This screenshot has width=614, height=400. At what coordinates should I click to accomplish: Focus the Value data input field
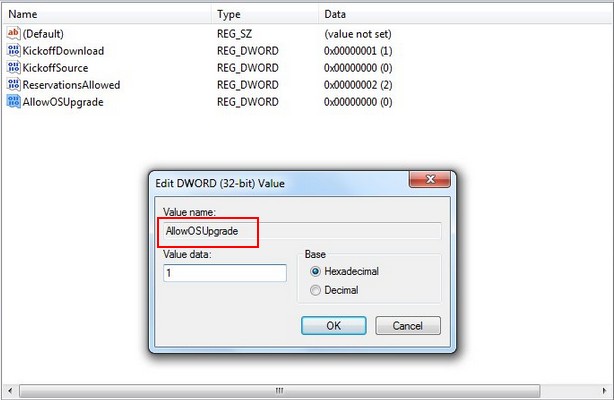tap(225, 273)
